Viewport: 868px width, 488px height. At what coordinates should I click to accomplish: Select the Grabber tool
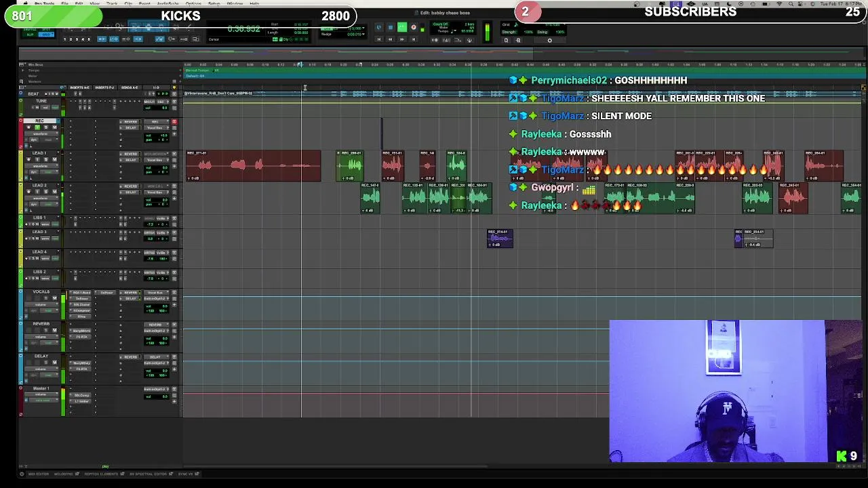[x=161, y=26]
